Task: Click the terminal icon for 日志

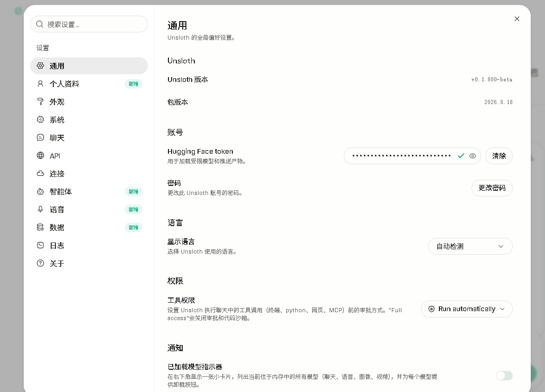Action: pyautogui.click(x=40, y=245)
